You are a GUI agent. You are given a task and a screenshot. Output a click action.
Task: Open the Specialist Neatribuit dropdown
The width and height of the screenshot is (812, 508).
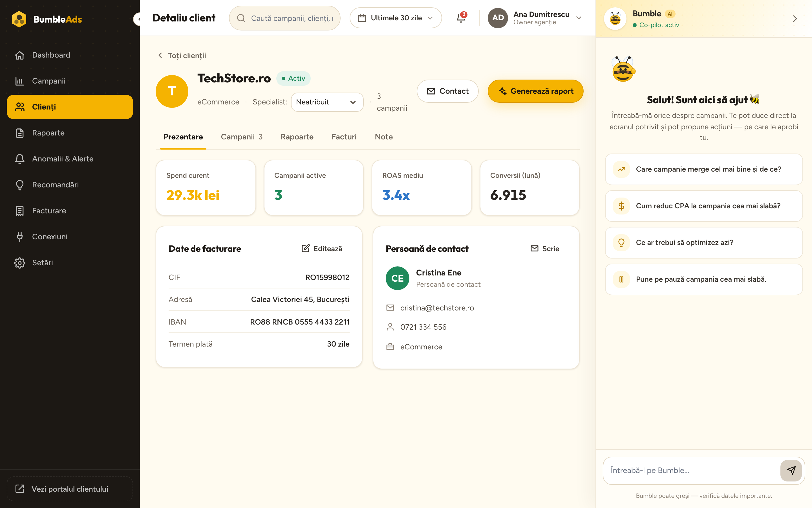tap(327, 102)
